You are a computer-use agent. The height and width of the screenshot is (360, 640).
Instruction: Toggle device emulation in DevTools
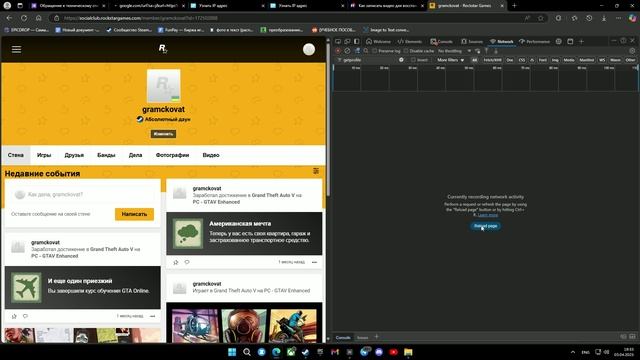[x=347, y=41]
